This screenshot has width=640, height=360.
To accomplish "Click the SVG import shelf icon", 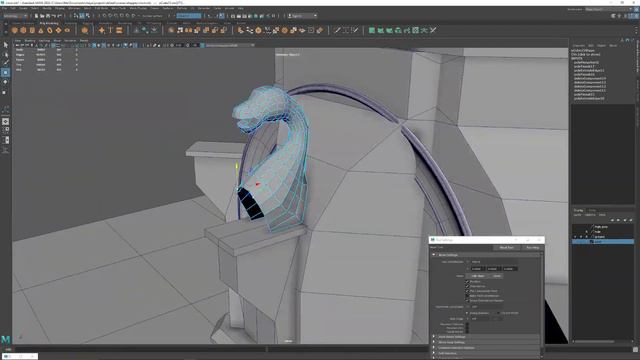I will (x=119, y=30).
